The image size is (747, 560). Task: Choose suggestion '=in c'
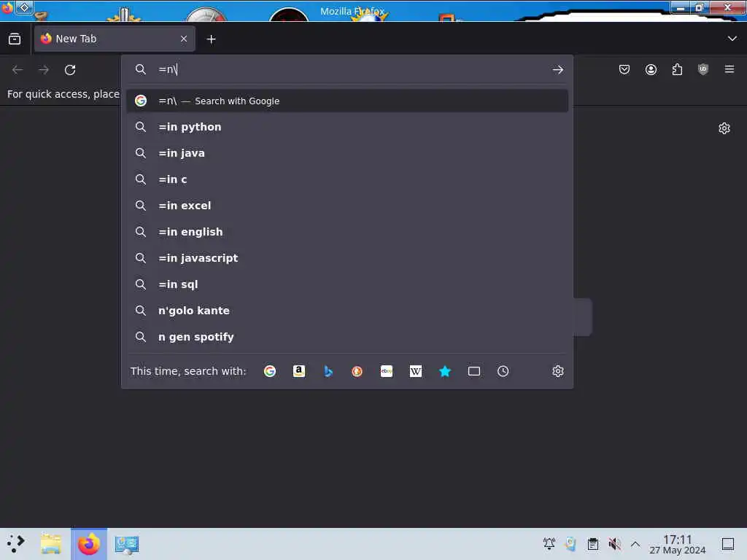click(347, 179)
